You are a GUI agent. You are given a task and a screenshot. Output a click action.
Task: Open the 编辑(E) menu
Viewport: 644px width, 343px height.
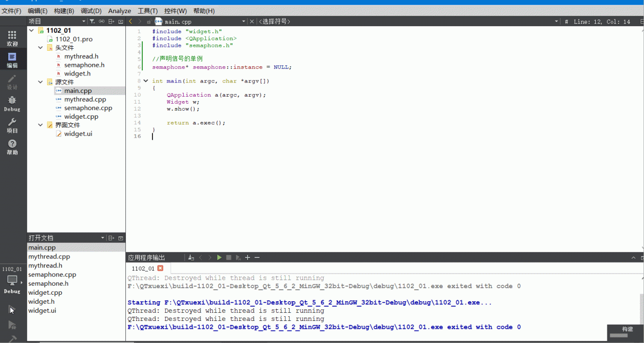point(38,11)
